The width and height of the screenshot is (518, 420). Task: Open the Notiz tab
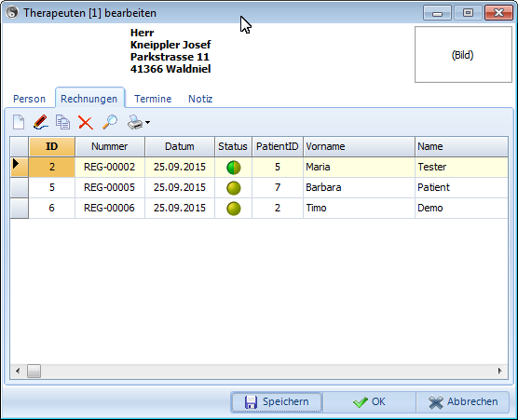point(200,99)
